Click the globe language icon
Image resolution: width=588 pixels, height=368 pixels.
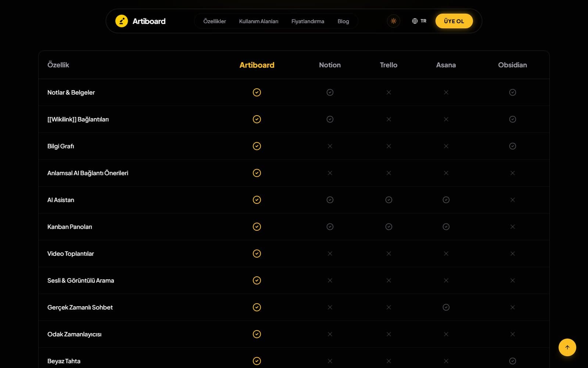coord(415,21)
